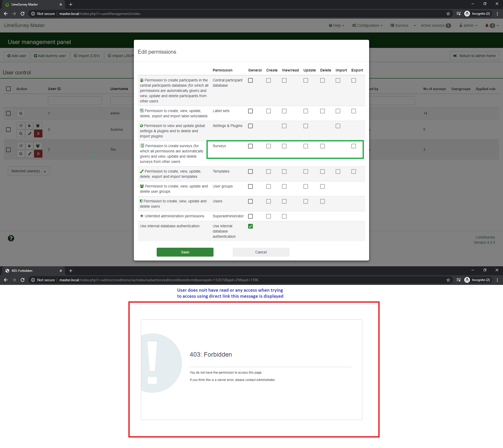Open the Help menu
The width and height of the screenshot is (503, 448).
tap(337, 25)
